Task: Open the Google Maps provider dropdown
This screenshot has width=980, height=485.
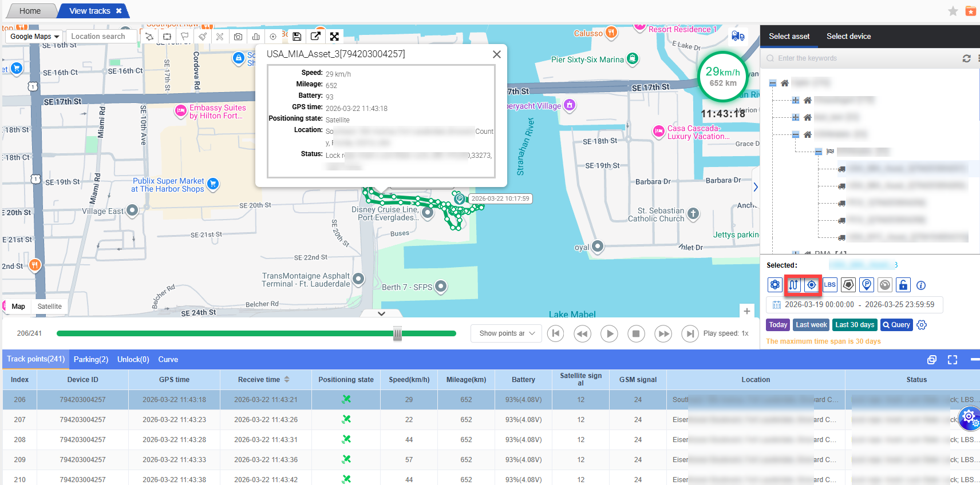Action: coord(34,37)
